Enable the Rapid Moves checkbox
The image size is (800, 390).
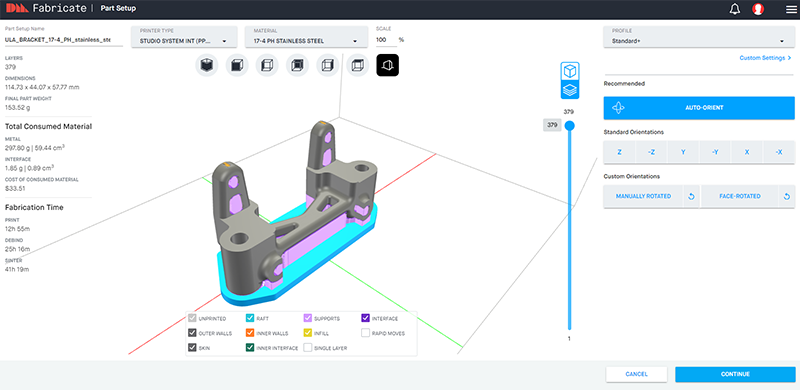click(365, 333)
